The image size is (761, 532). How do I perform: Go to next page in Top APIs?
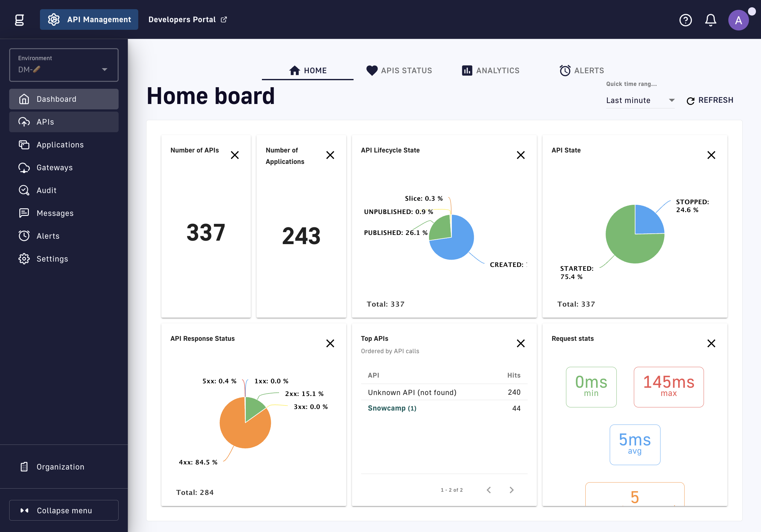[511, 490]
